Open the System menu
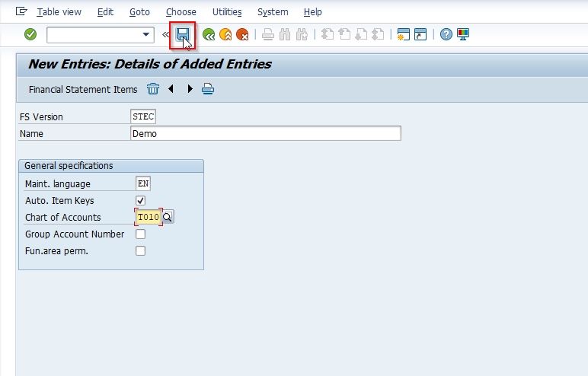Viewport: 588px width, 376px height. click(273, 12)
